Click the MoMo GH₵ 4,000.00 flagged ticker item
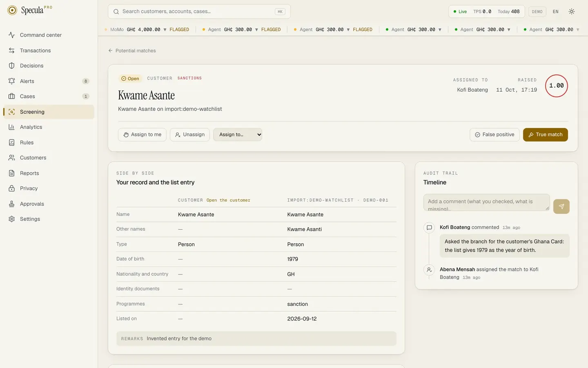The image size is (588, 368). point(147,29)
